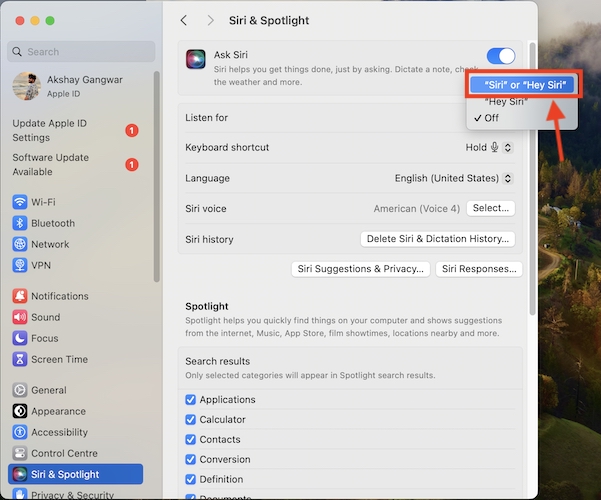Click the Search input field
The height and width of the screenshot is (500, 601).
pyautogui.click(x=81, y=51)
